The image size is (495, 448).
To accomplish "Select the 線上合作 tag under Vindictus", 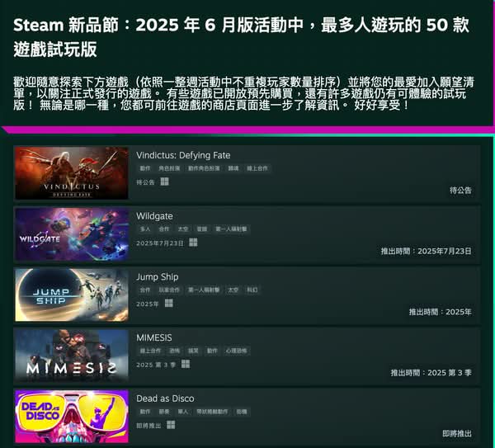I will (257, 168).
